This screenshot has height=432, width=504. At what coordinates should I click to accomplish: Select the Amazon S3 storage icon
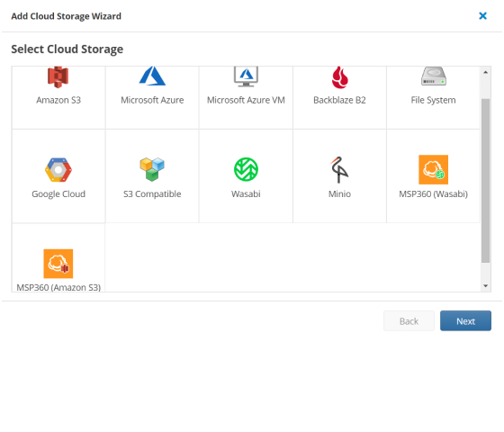coord(58,77)
